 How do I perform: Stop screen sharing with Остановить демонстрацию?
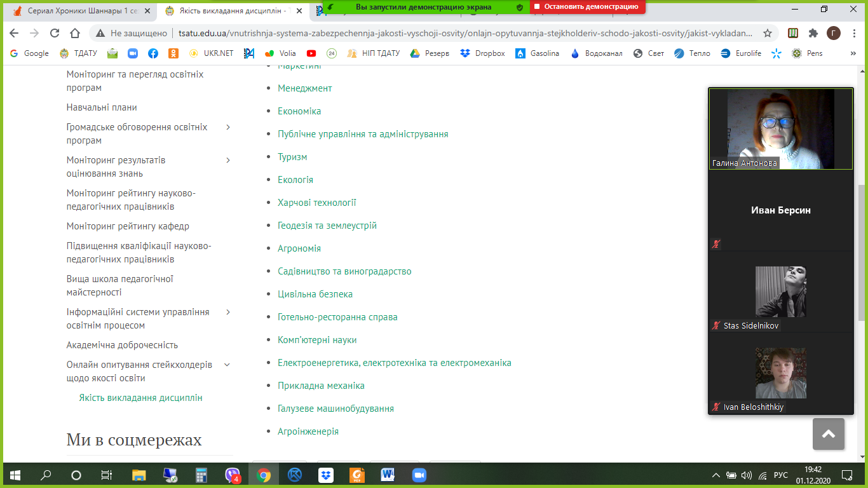587,6
